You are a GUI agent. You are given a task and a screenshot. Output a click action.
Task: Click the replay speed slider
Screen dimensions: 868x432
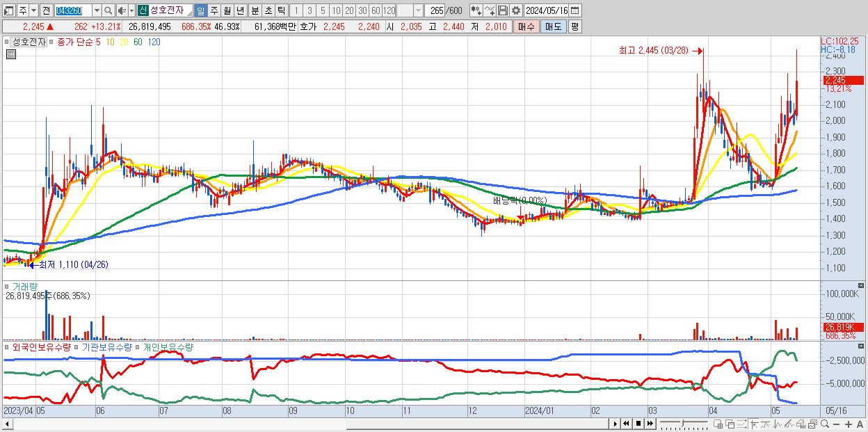(684, 424)
